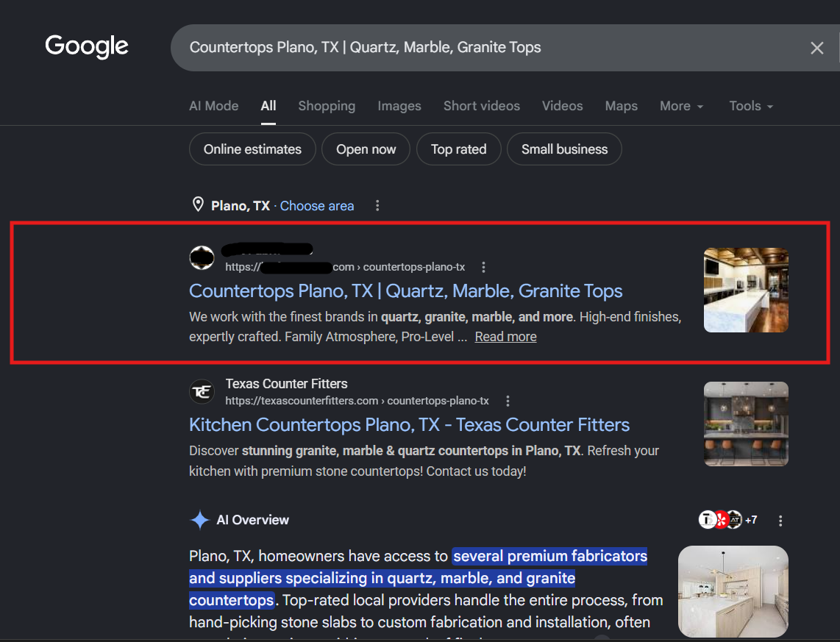Click the Google logo

click(x=87, y=46)
